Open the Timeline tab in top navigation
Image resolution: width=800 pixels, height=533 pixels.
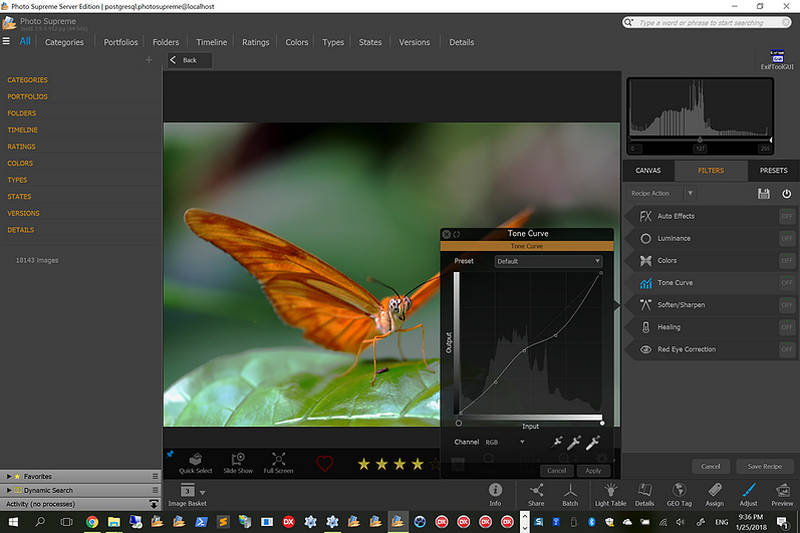click(211, 43)
